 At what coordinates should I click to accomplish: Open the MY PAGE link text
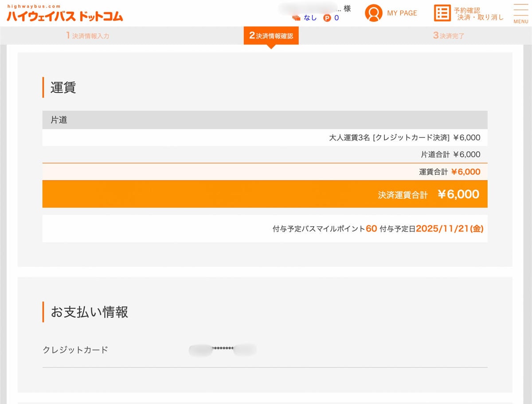tap(402, 13)
